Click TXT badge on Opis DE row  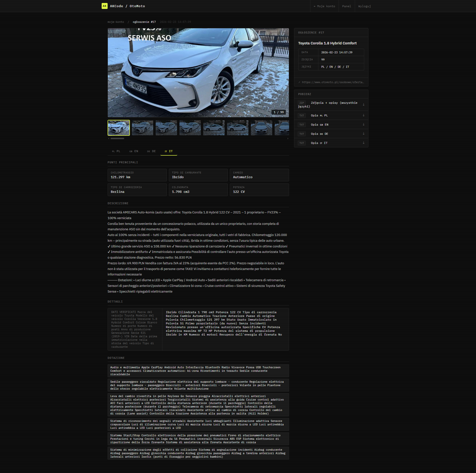coord(302,134)
